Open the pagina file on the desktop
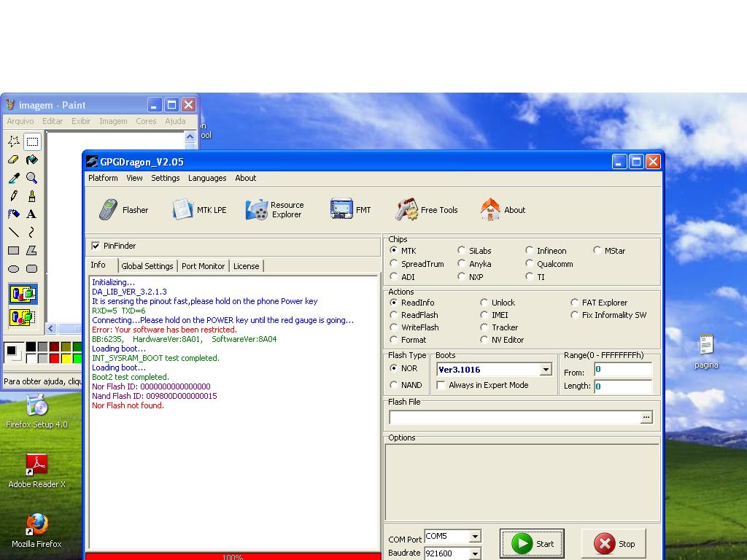 (x=706, y=351)
